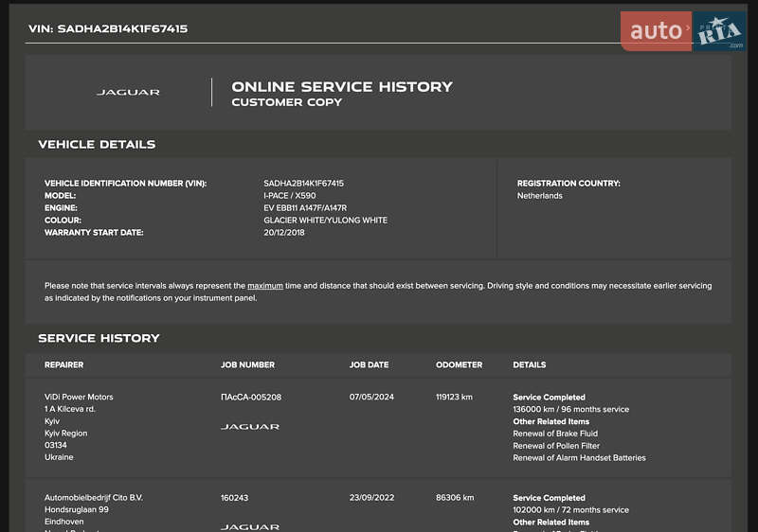Click the red auto watermark logo
Screen dimensions: 758x532
pyautogui.click(x=657, y=31)
